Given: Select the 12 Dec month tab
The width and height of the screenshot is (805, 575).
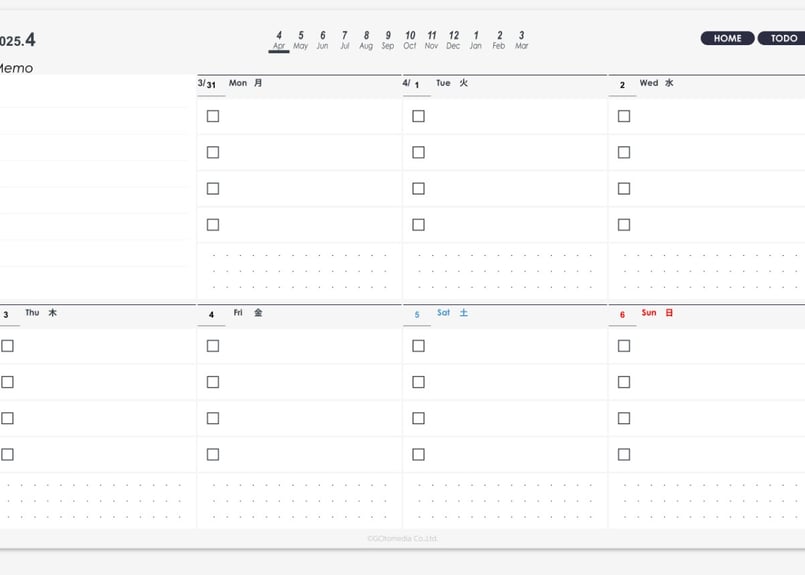Looking at the screenshot, I should coord(453,40).
